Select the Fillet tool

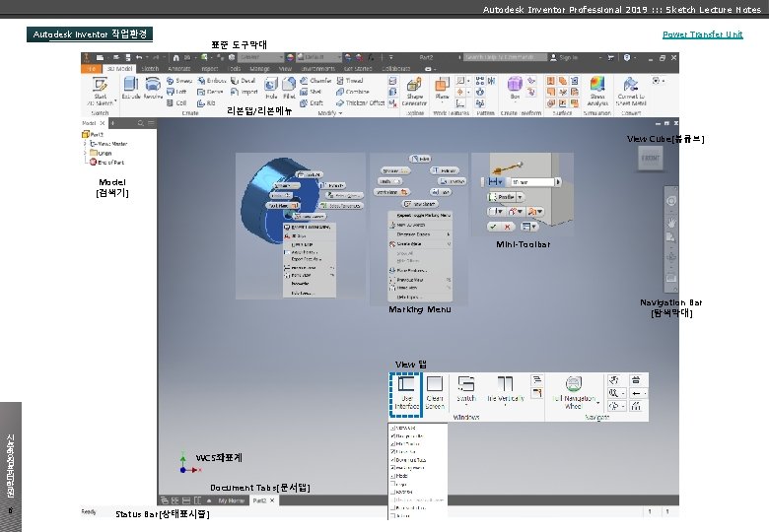click(x=289, y=89)
